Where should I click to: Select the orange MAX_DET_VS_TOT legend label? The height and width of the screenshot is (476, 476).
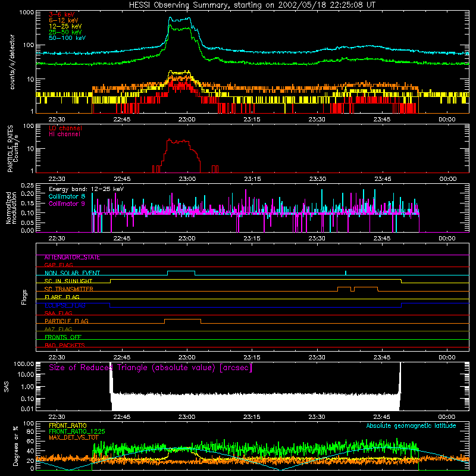coord(73,437)
